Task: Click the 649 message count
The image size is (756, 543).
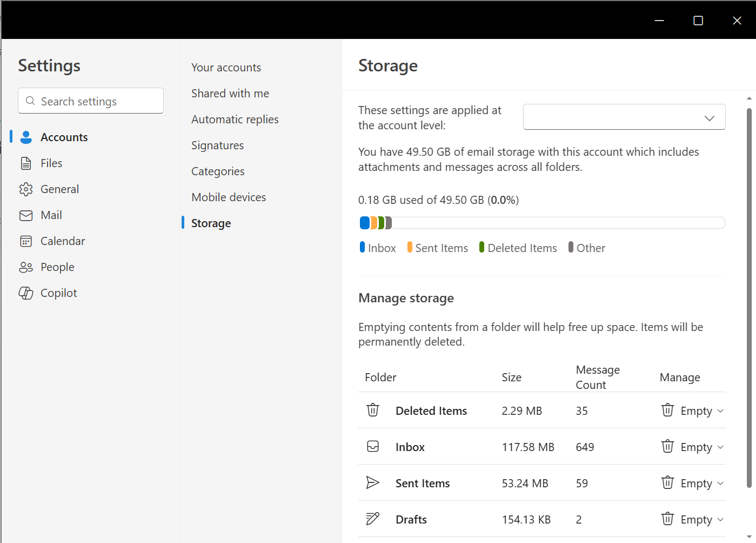Action: click(585, 447)
